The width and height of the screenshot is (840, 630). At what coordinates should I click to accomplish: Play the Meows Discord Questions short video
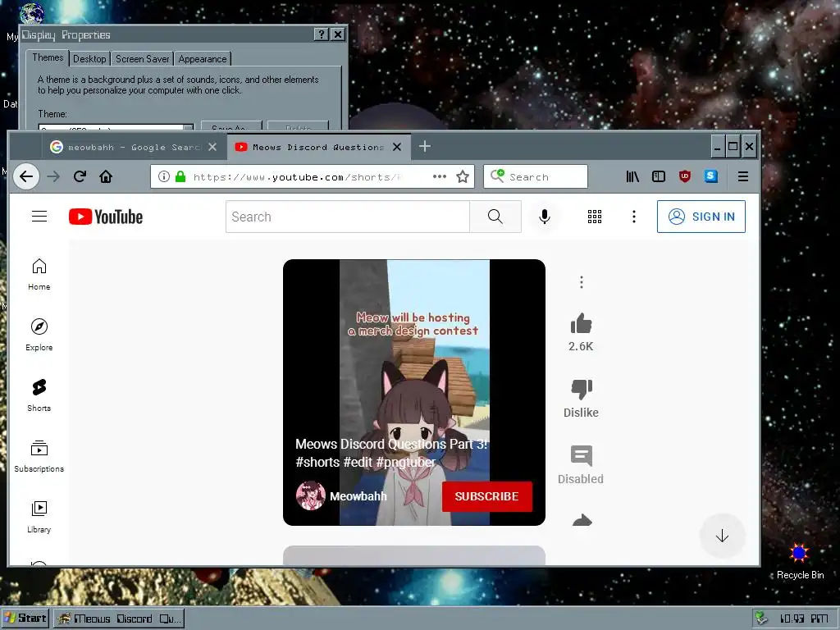(414, 392)
